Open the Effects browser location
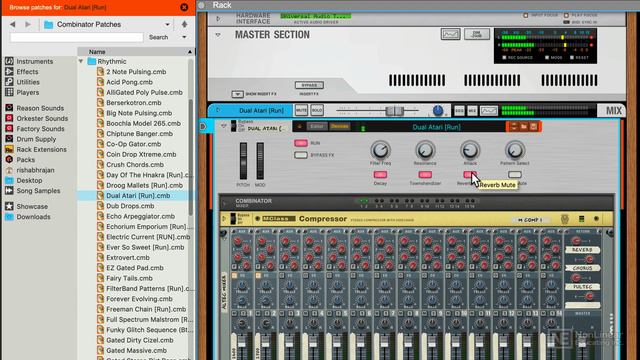Image resolution: width=640 pixels, height=360 pixels. tap(22, 71)
